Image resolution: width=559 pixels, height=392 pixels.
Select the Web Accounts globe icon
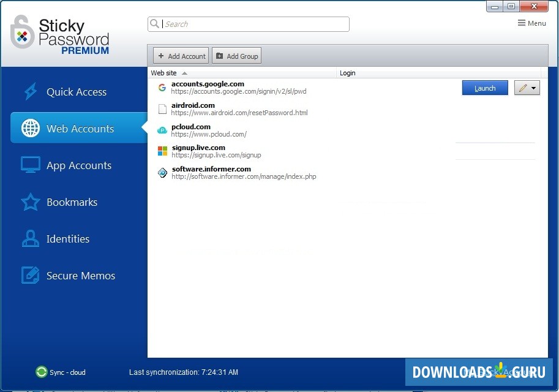(x=30, y=128)
